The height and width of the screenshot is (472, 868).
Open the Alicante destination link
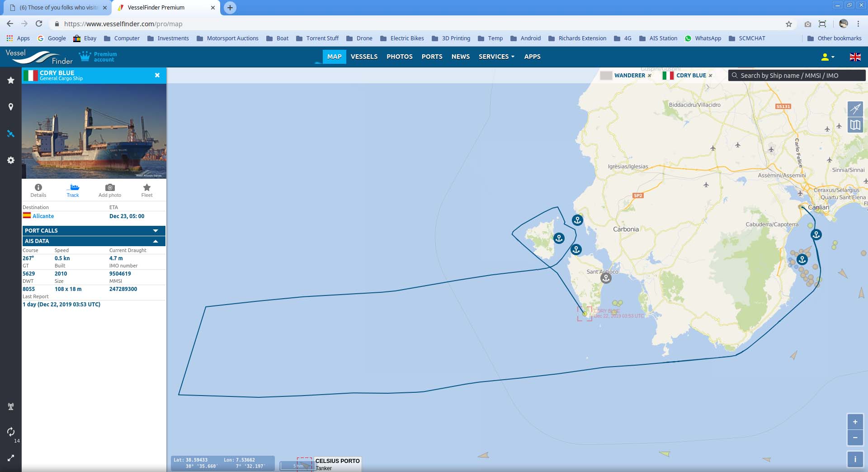tap(43, 216)
